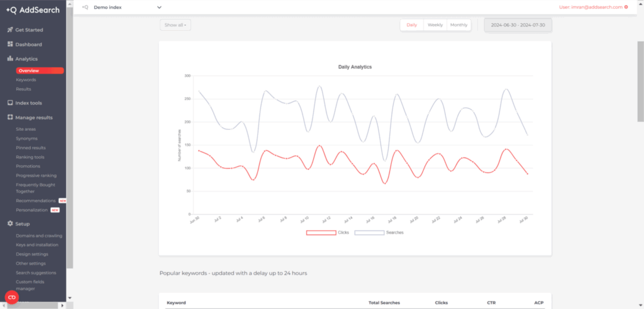
Task: Open the red chat widget bubble
Action: click(x=11, y=297)
